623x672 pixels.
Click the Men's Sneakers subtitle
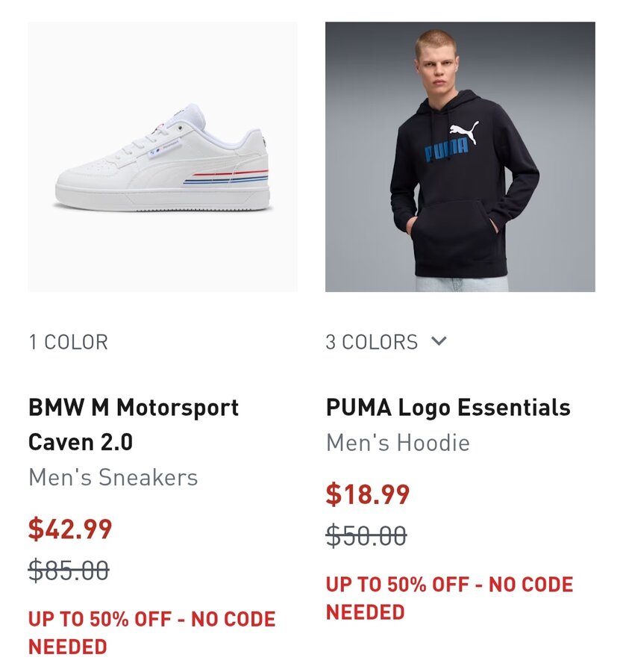pyautogui.click(x=113, y=477)
